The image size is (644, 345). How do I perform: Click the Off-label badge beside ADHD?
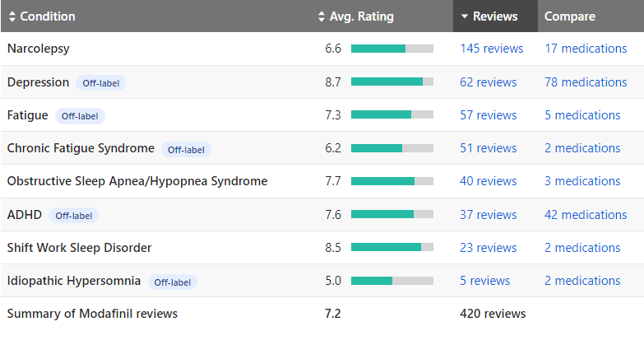73,216
